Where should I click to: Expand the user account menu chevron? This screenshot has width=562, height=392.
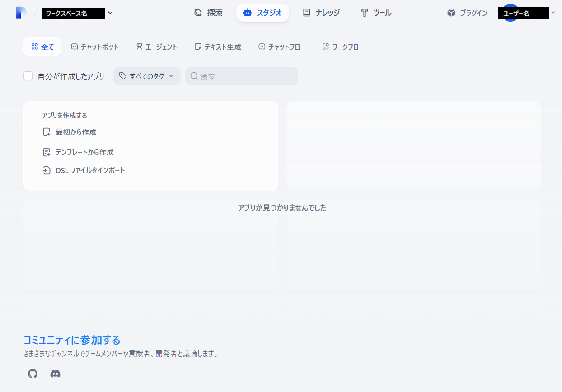point(553,13)
